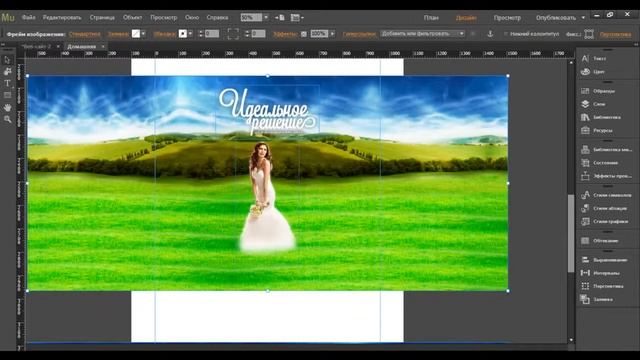The width and height of the screenshot is (640, 360).
Task: Click the Заливка link in control bar
Action: click(x=118, y=34)
